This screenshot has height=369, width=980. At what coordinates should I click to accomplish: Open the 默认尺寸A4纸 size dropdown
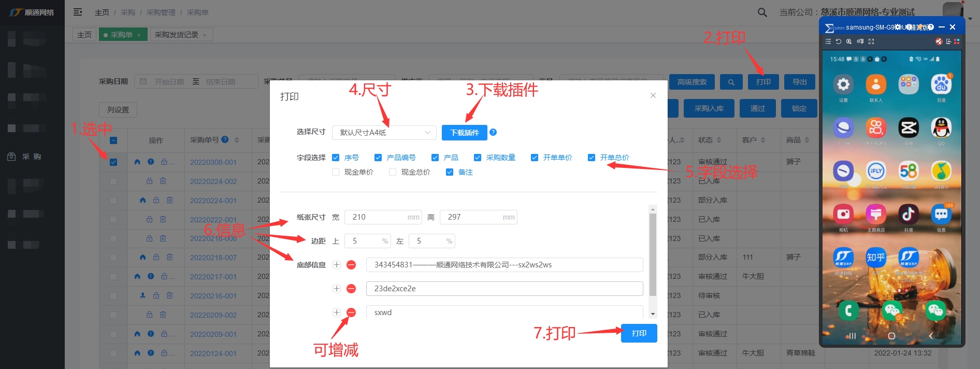384,133
